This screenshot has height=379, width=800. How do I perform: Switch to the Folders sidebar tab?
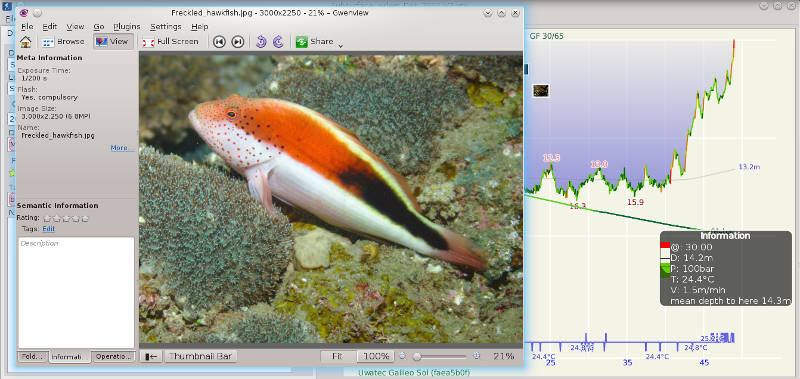click(x=33, y=357)
